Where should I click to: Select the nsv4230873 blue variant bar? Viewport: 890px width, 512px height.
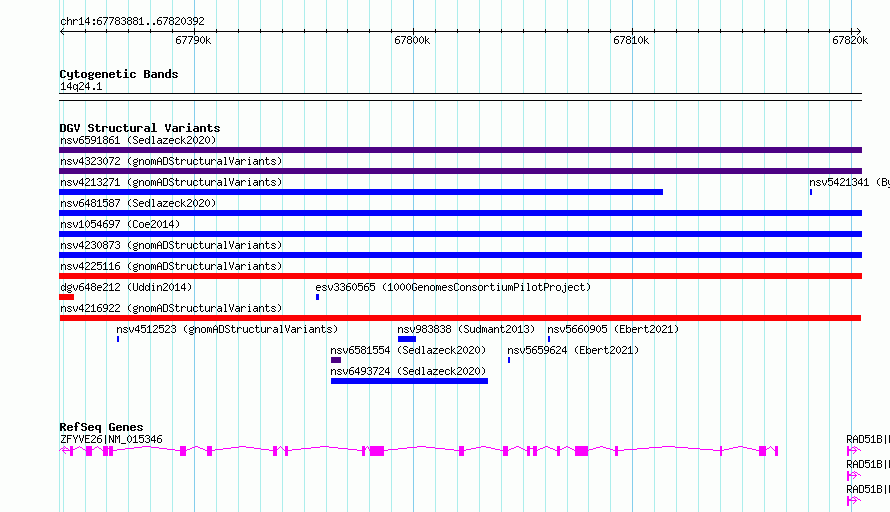(460, 255)
